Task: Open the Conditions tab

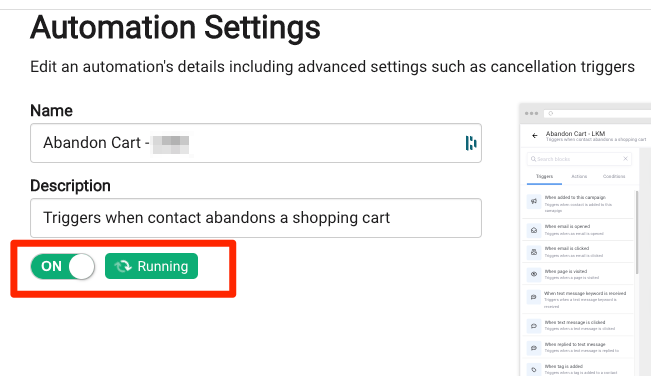Action: [x=614, y=176]
